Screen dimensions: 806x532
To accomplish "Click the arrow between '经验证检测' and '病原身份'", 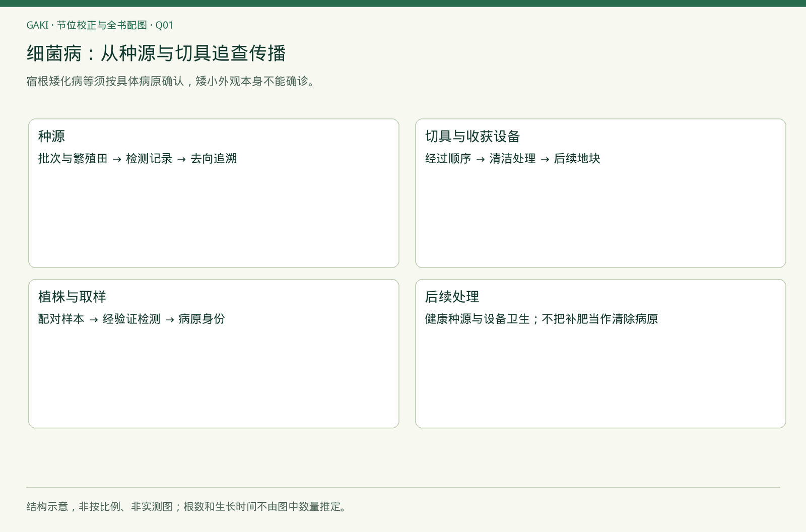I will [170, 320].
